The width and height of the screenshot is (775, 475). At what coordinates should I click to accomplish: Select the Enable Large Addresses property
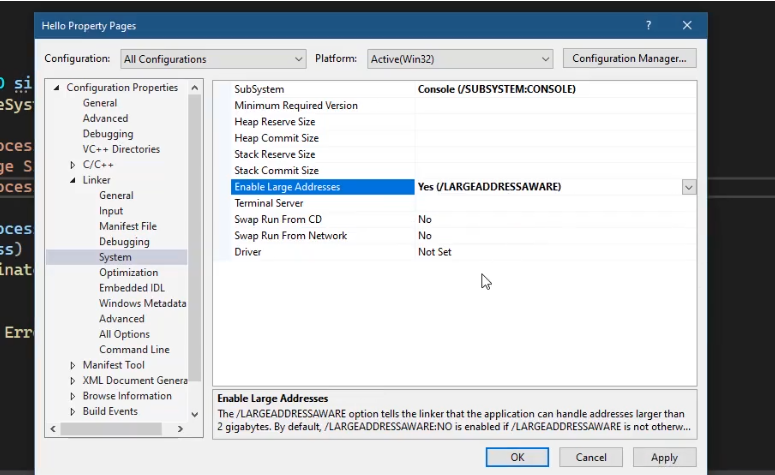click(x=323, y=187)
